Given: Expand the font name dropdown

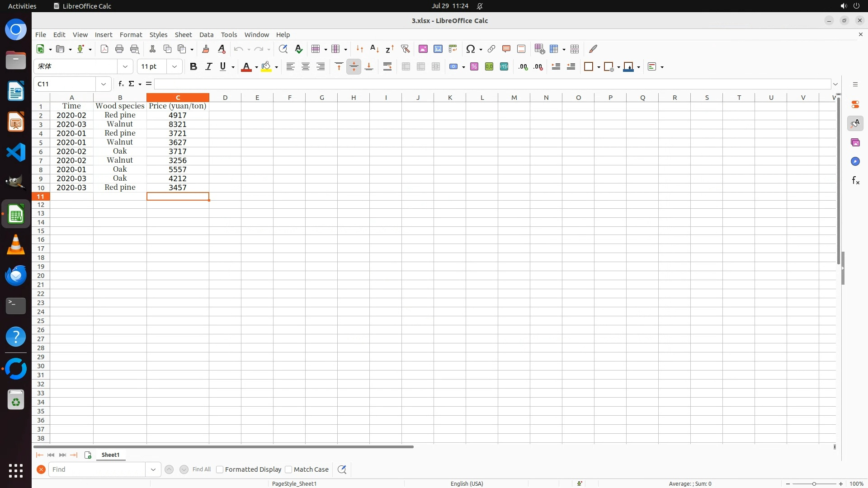Looking at the screenshot, I should click(125, 66).
